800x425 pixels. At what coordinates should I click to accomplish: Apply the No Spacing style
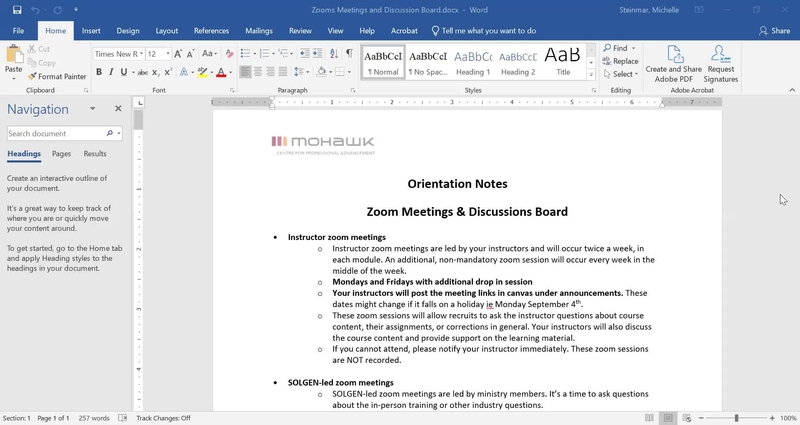(x=428, y=62)
